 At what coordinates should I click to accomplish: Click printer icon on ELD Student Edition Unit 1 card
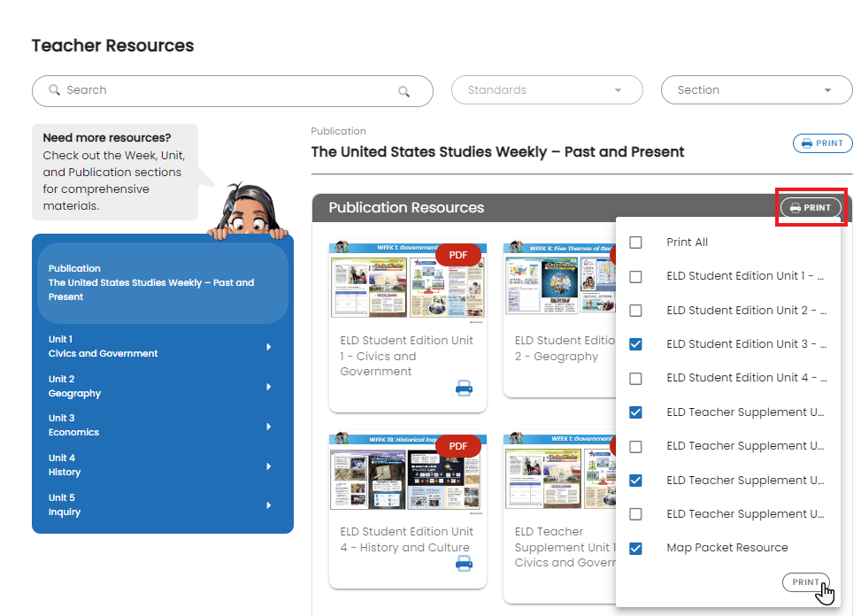(464, 389)
